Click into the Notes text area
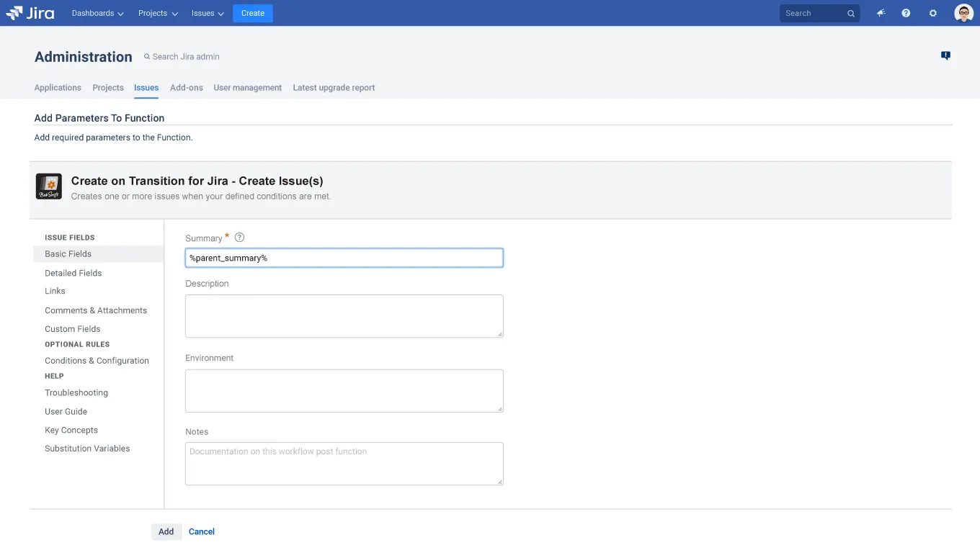 [x=344, y=463]
